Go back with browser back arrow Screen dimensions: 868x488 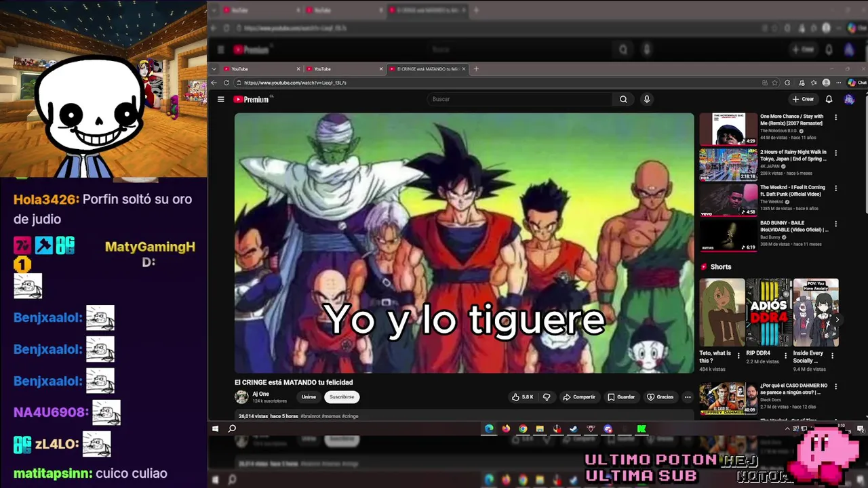214,83
